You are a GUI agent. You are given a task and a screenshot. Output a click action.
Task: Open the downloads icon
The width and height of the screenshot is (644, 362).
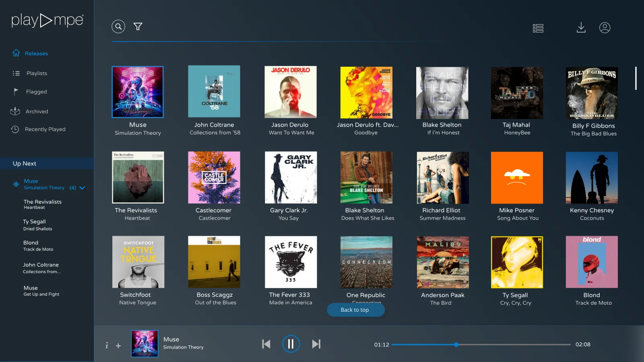[x=581, y=27]
